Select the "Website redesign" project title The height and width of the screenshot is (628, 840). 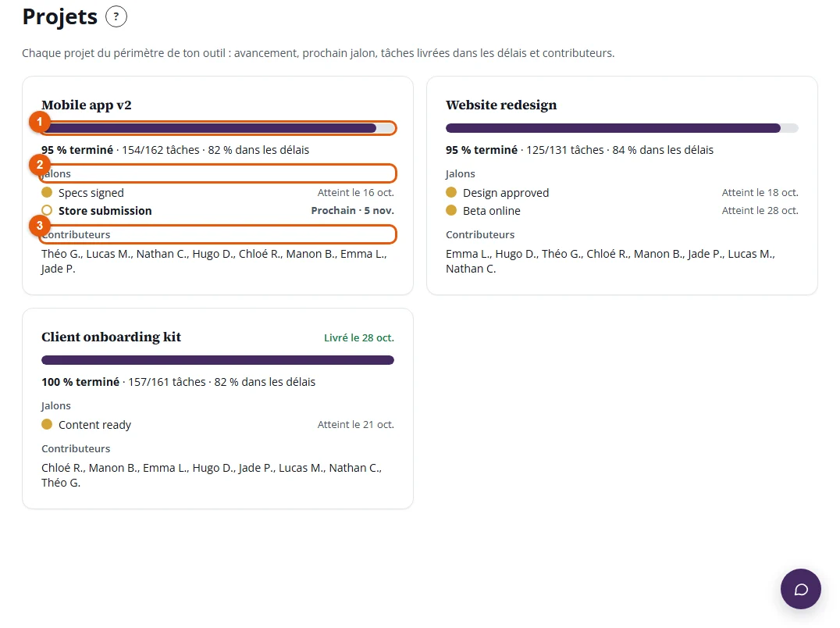coord(501,105)
